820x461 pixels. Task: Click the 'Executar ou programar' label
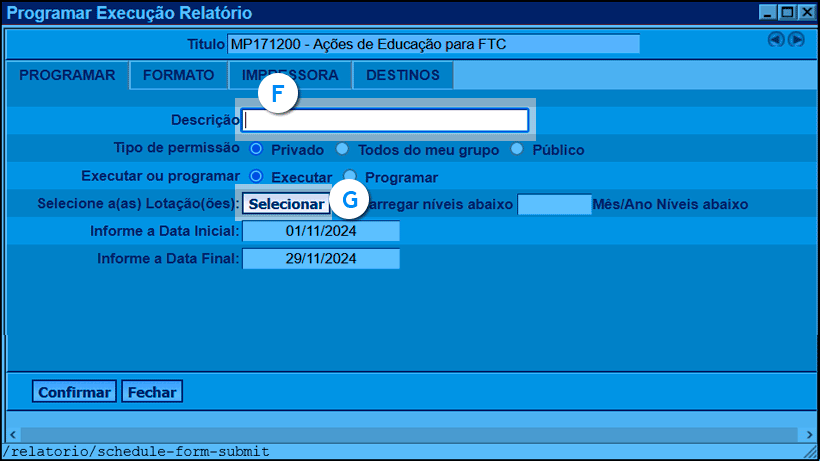point(161,176)
